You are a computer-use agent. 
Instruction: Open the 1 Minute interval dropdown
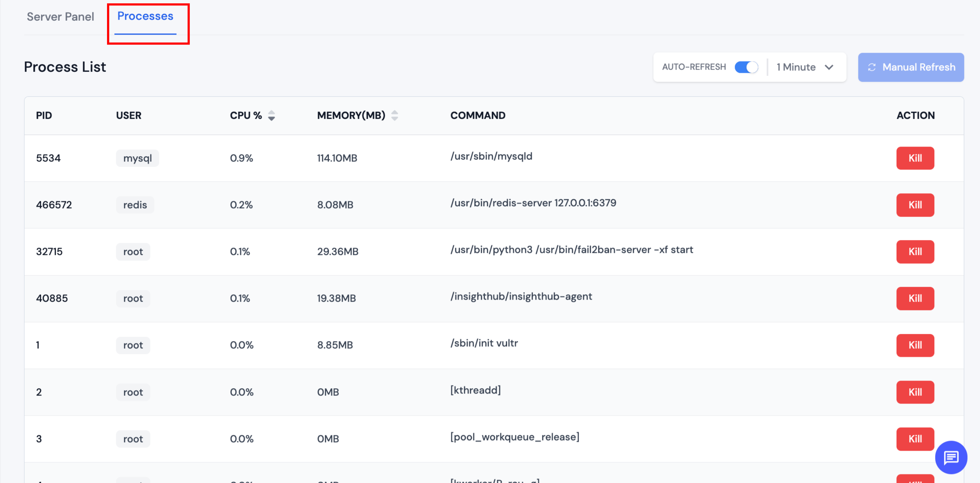(805, 67)
